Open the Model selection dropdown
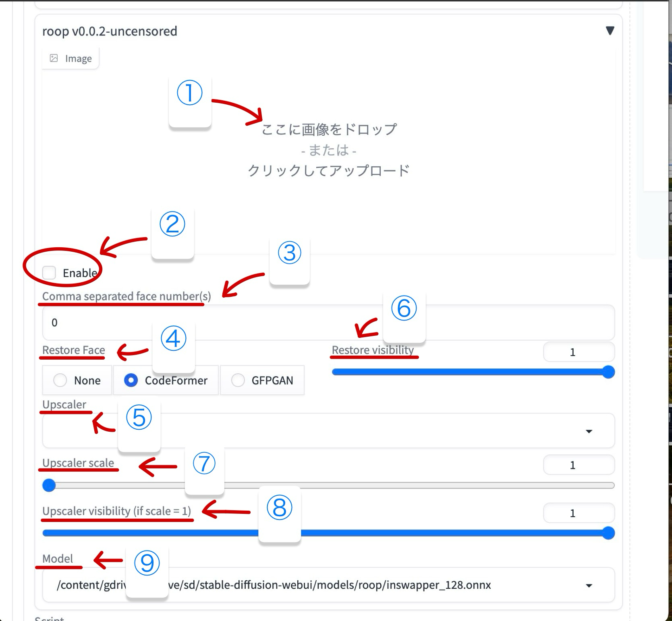This screenshot has width=672, height=621. pos(589,585)
